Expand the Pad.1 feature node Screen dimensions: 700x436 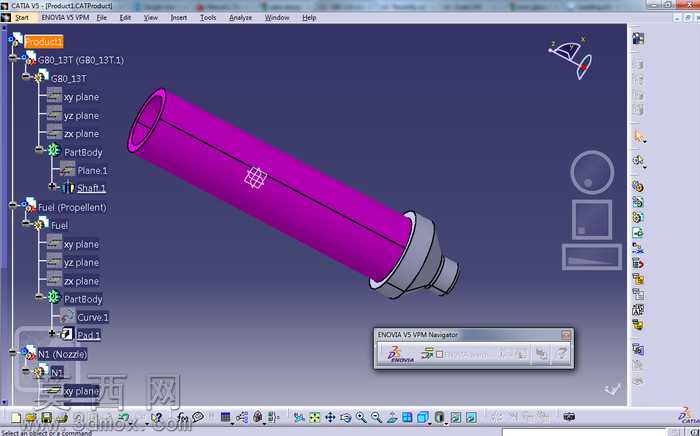pyautogui.click(x=52, y=333)
